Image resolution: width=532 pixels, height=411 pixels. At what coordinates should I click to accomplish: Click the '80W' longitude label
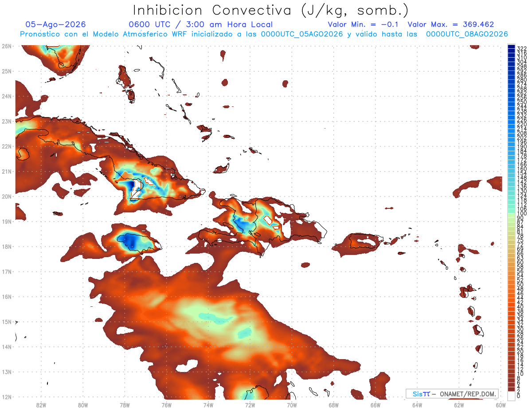pos(83,404)
